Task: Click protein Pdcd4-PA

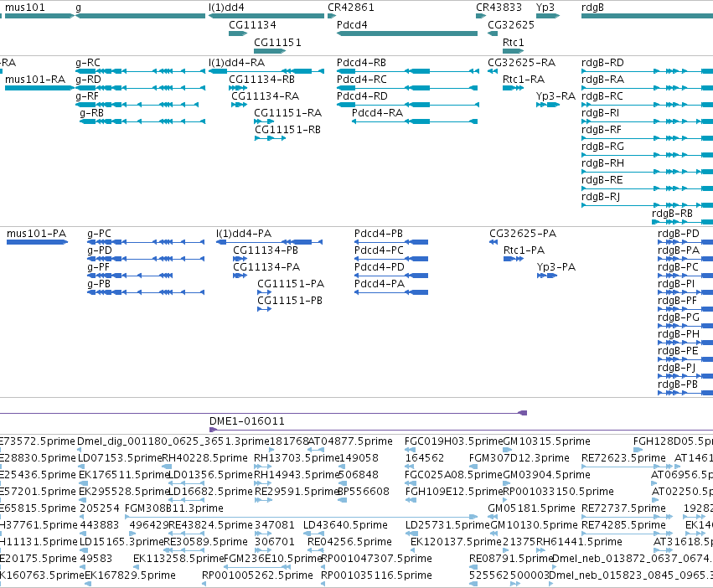Action: tap(380, 284)
